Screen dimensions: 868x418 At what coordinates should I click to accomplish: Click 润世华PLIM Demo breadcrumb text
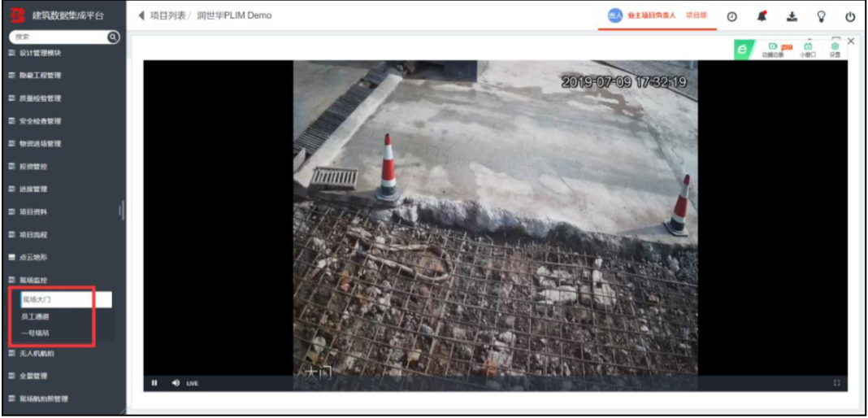[234, 15]
